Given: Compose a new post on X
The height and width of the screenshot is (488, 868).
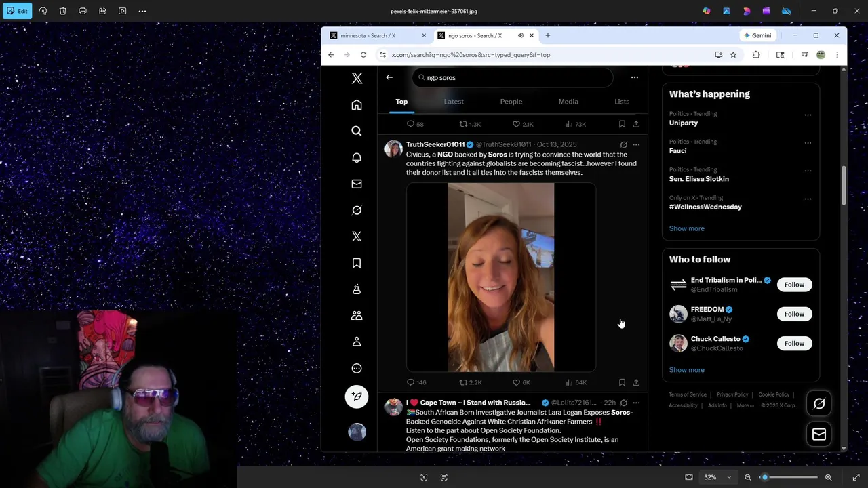Looking at the screenshot, I should click(x=357, y=396).
